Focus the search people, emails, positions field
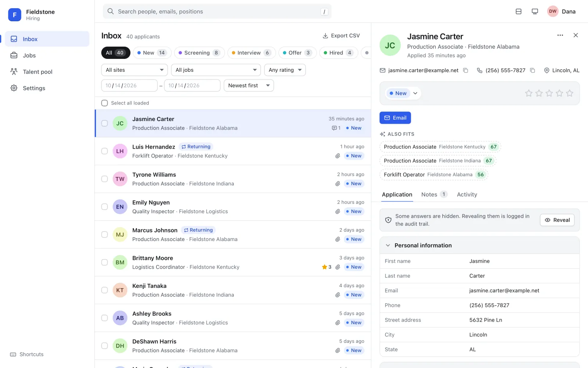 [x=217, y=11]
